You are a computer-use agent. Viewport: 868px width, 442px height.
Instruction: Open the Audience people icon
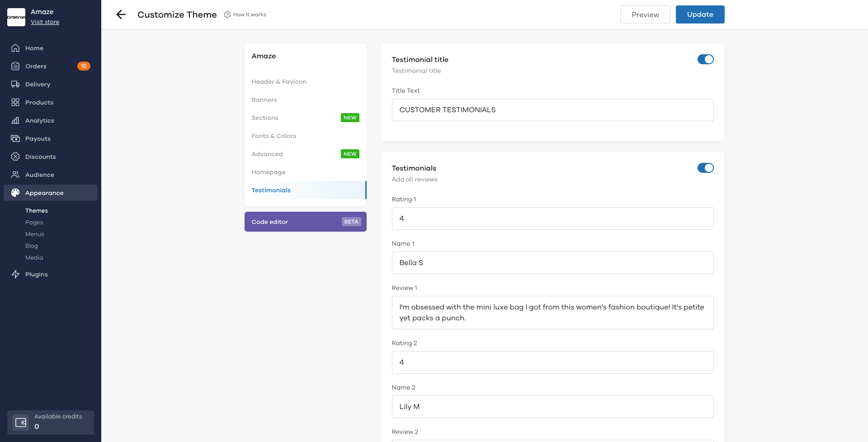click(x=15, y=175)
